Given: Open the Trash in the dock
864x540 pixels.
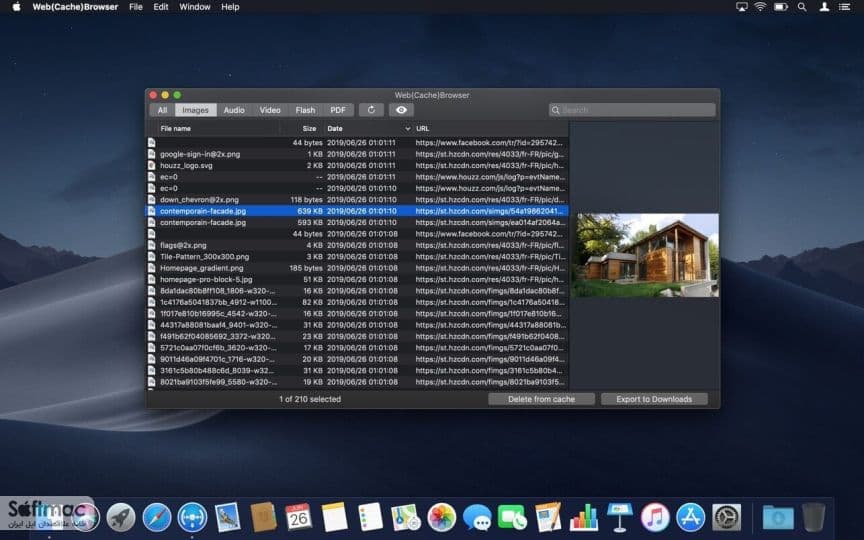Looking at the screenshot, I should (813, 517).
